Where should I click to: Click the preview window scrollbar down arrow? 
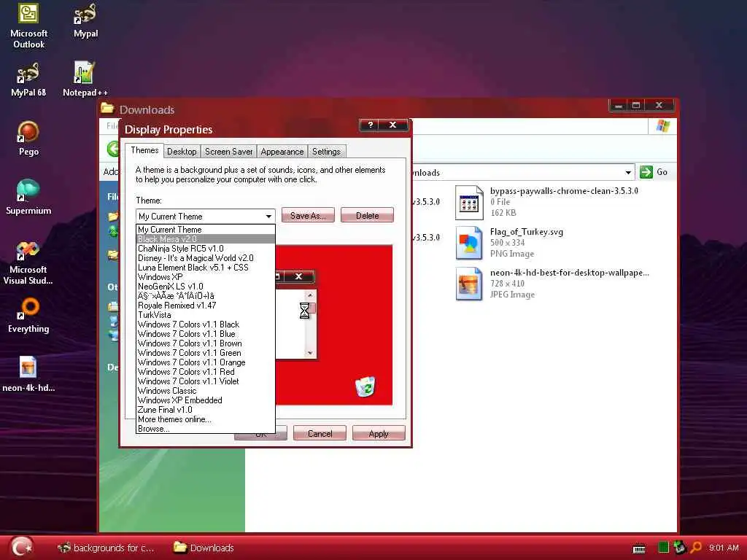(310, 354)
